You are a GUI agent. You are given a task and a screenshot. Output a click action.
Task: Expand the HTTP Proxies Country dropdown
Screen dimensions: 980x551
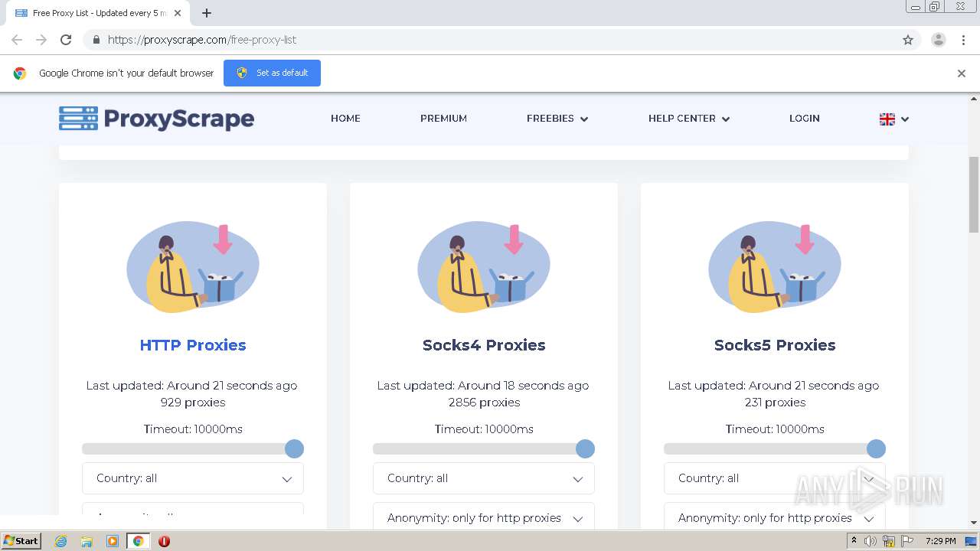(x=193, y=478)
